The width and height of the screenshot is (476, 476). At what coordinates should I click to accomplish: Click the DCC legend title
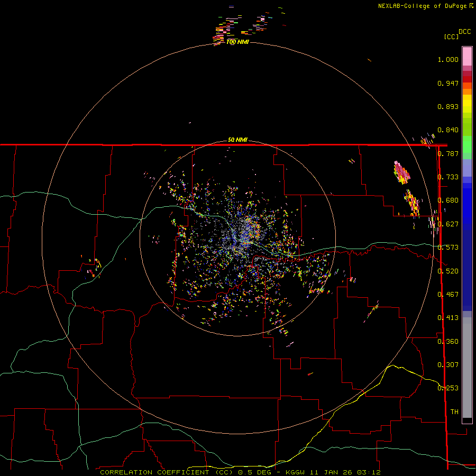pos(465,32)
